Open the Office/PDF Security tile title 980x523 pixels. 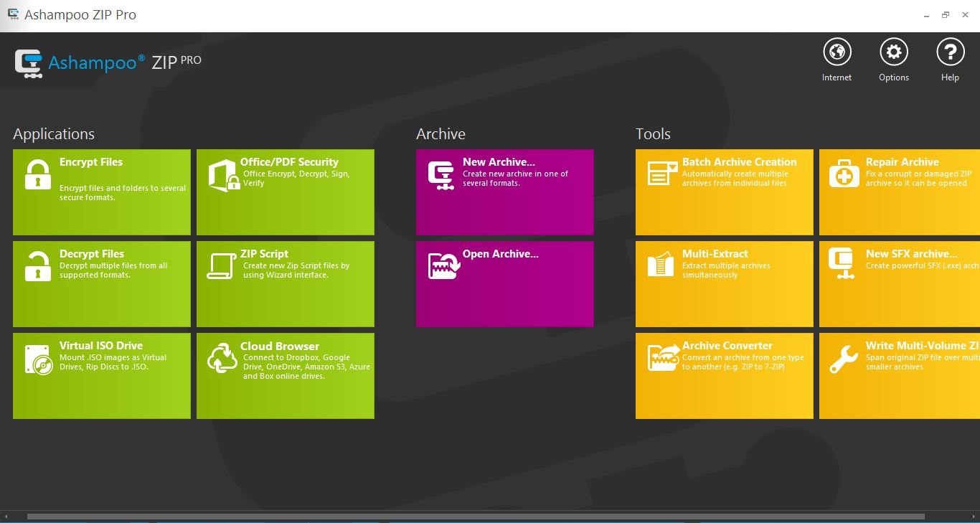[x=289, y=162]
